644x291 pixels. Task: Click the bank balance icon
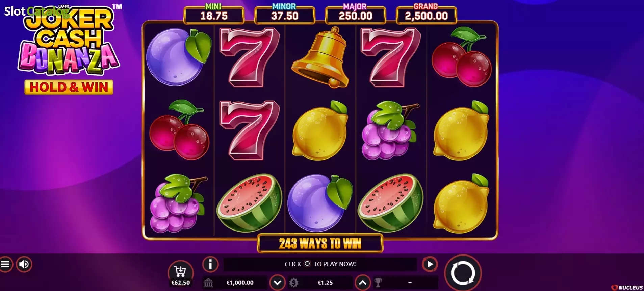coord(208,283)
